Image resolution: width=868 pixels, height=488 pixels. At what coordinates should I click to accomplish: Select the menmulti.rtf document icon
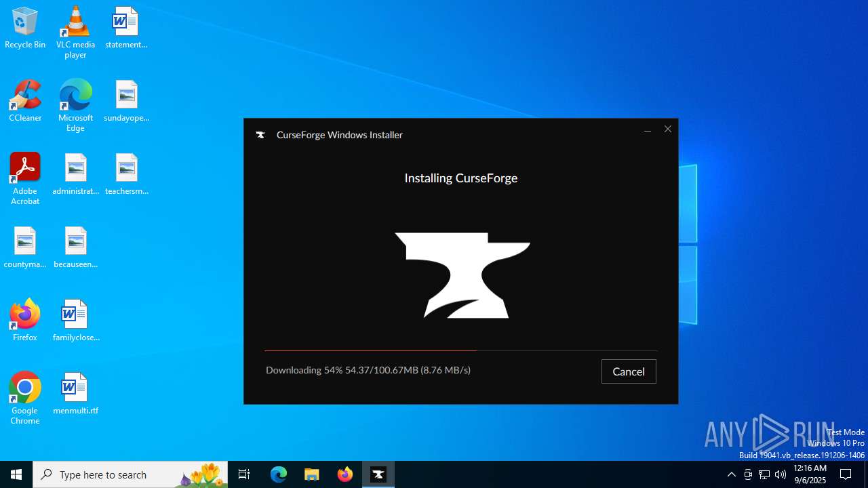(75, 394)
